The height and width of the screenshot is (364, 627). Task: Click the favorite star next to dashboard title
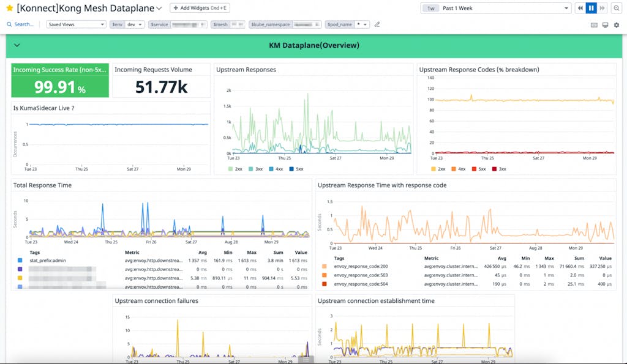pyautogui.click(x=10, y=9)
